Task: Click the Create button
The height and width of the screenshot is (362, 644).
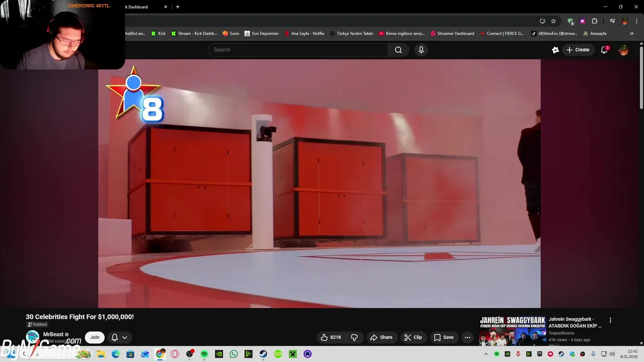Action: point(578,50)
